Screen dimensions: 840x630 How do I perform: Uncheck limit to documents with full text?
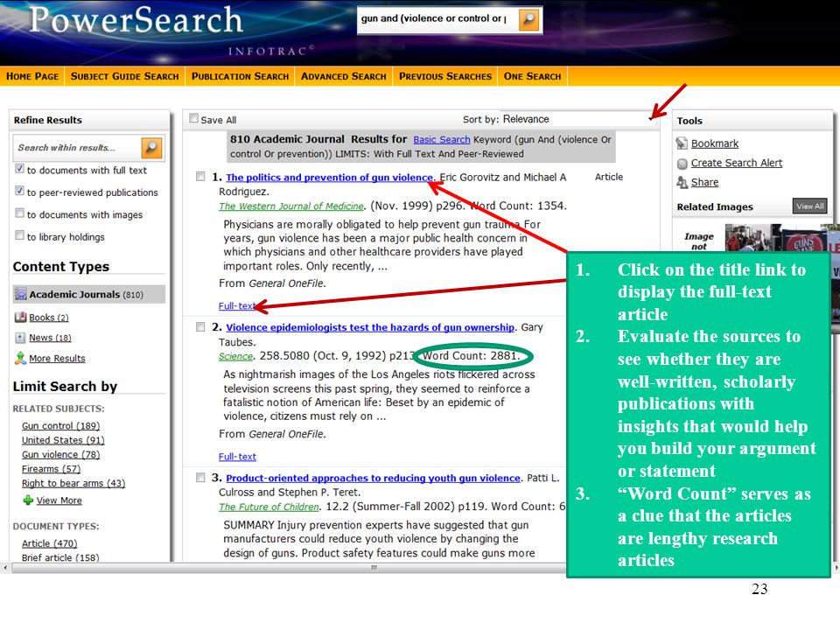click(x=20, y=169)
